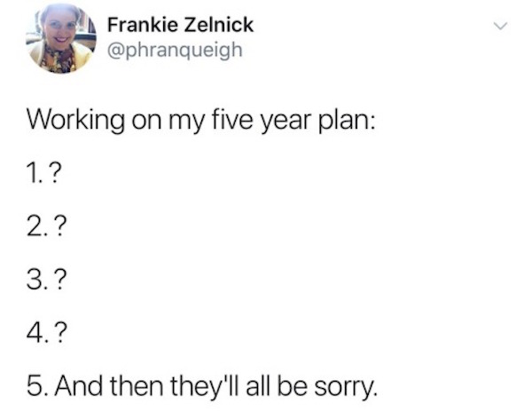Click the word 'And' in line five

click(x=79, y=385)
